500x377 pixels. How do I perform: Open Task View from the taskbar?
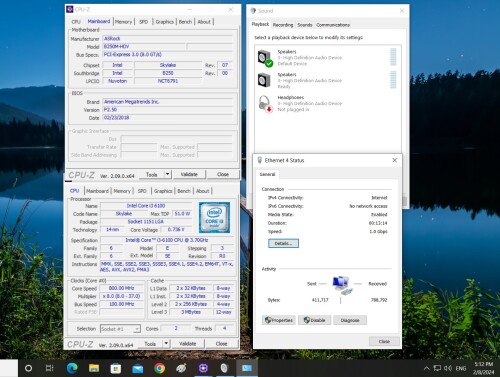(x=50, y=368)
